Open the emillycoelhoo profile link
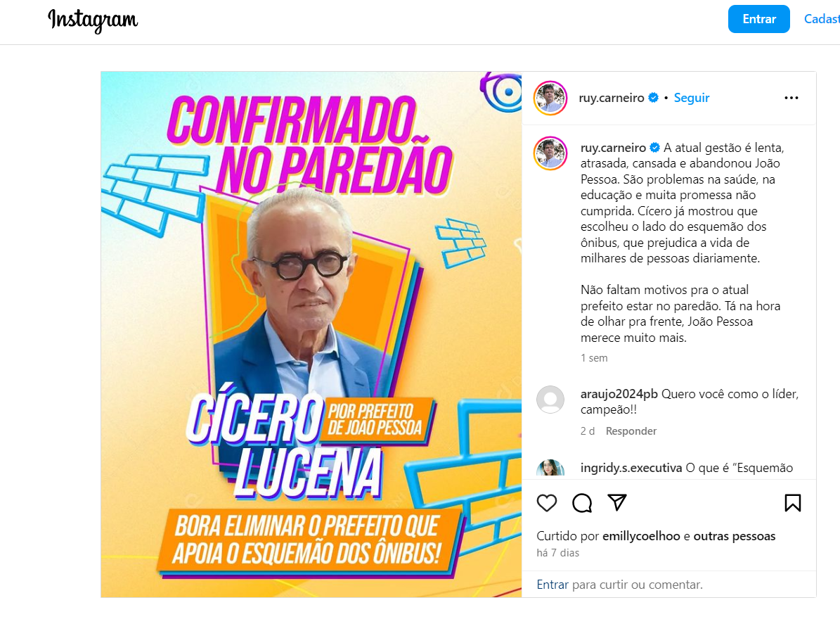This screenshot has height=631, width=840. point(641,536)
